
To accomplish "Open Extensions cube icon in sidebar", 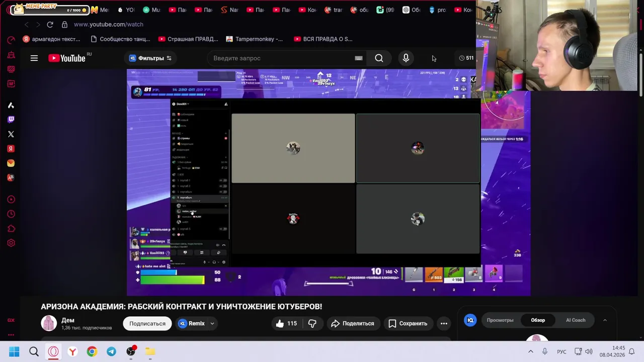I will pos(11,229).
